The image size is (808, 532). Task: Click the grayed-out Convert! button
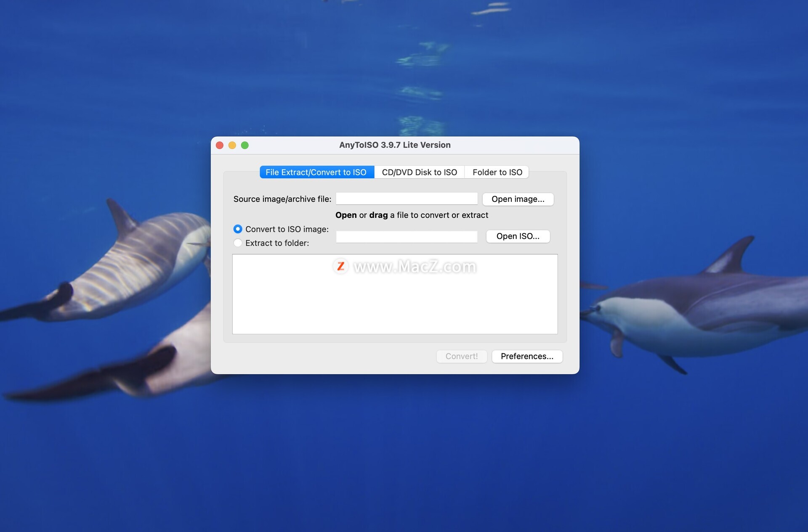click(462, 356)
